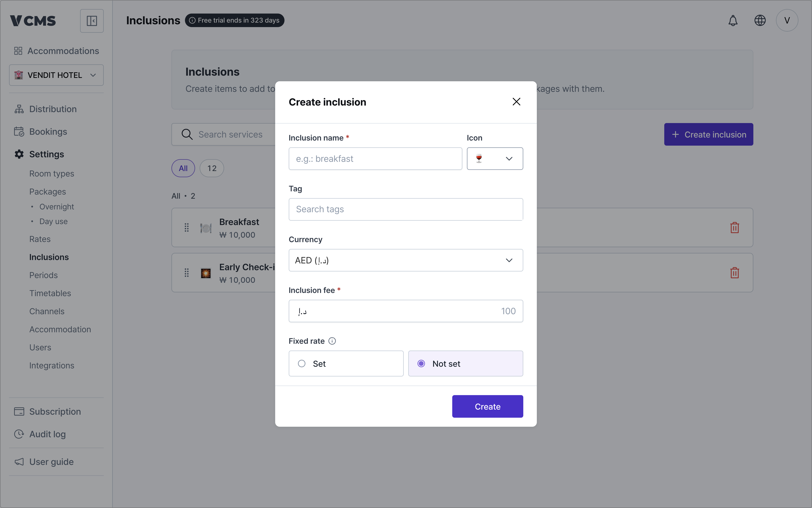Open Inclusions in the sidebar
This screenshot has width=812, height=508.
click(x=49, y=257)
